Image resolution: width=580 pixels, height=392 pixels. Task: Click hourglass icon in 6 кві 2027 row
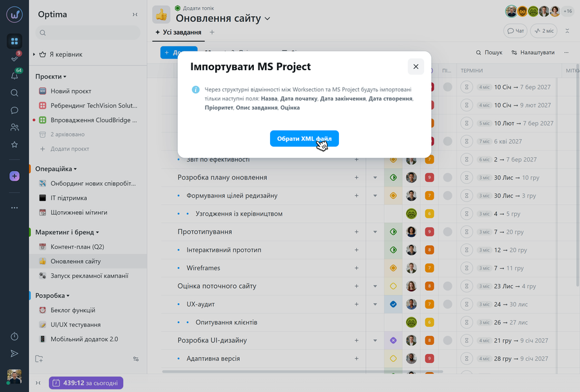pos(467,141)
